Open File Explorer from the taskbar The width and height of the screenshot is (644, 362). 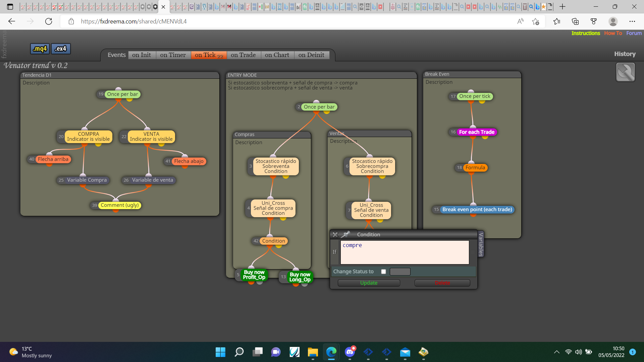click(x=313, y=352)
